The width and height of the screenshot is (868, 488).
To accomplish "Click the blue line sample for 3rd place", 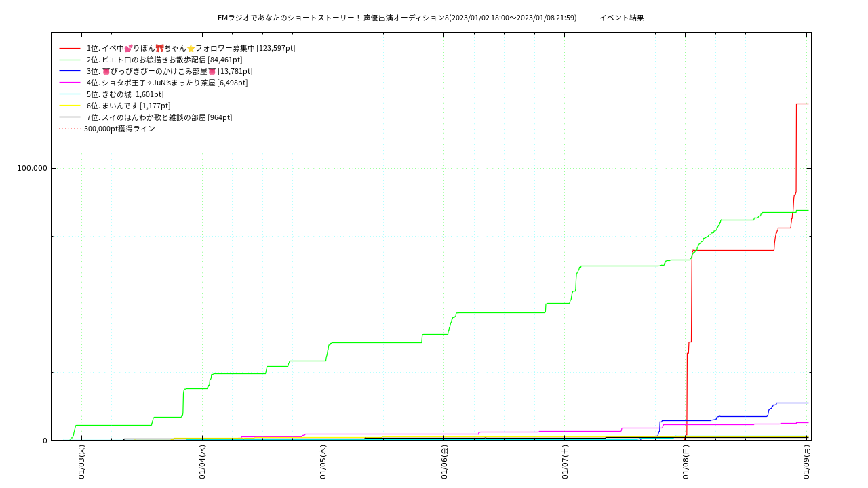I will tap(70, 71).
